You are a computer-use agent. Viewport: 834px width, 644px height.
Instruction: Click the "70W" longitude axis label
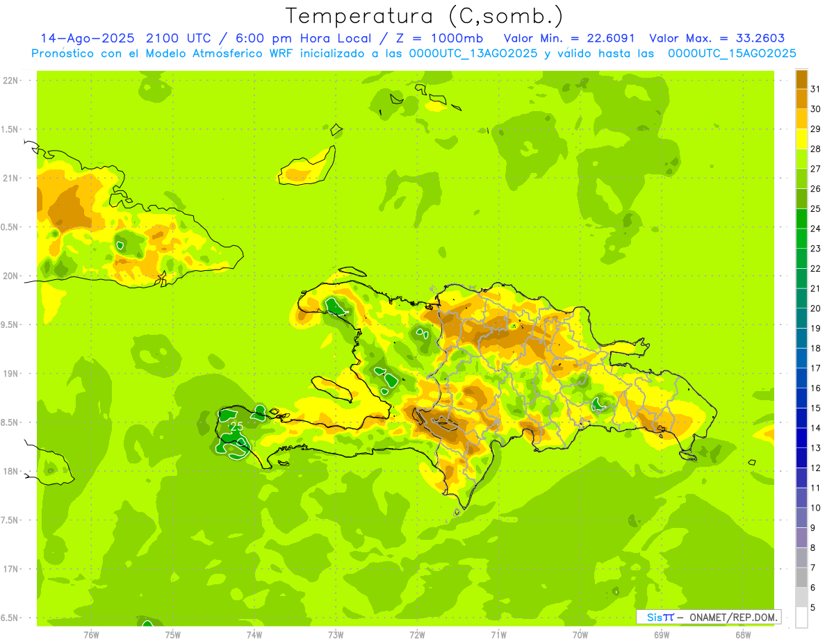tap(580, 635)
